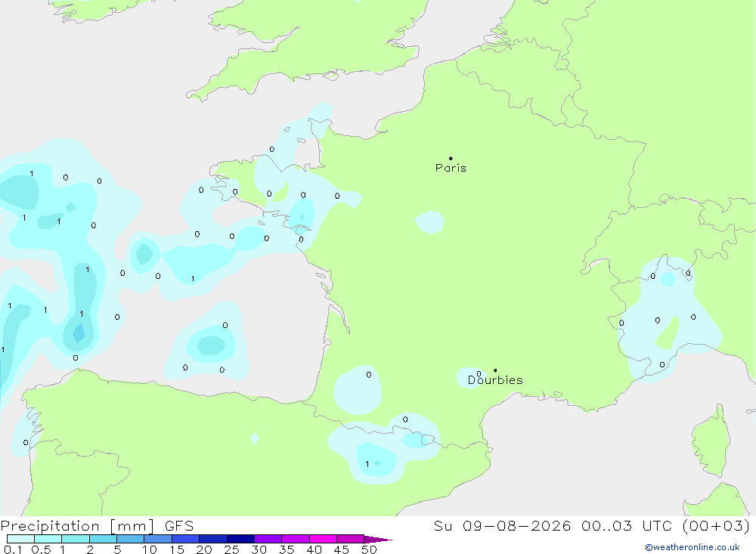Select the black dot marking Dourbies
The image size is (756, 554).
click(x=495, y=370)
